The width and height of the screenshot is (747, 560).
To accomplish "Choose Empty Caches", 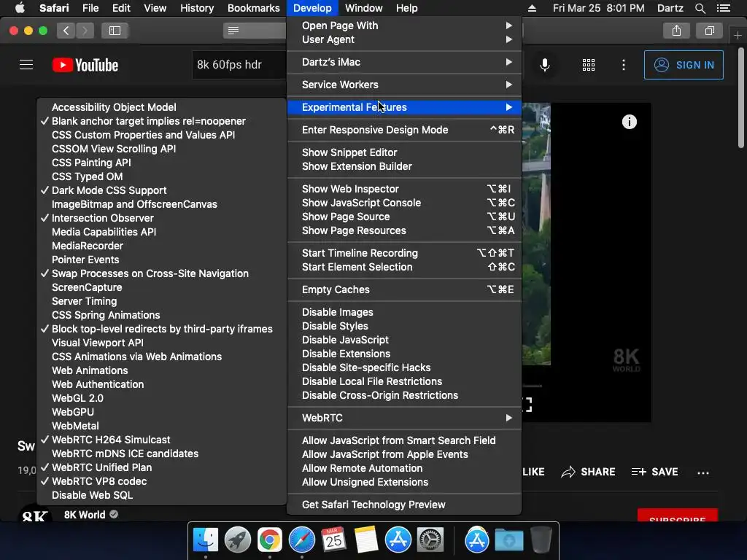I will click(x=404, y=289).
